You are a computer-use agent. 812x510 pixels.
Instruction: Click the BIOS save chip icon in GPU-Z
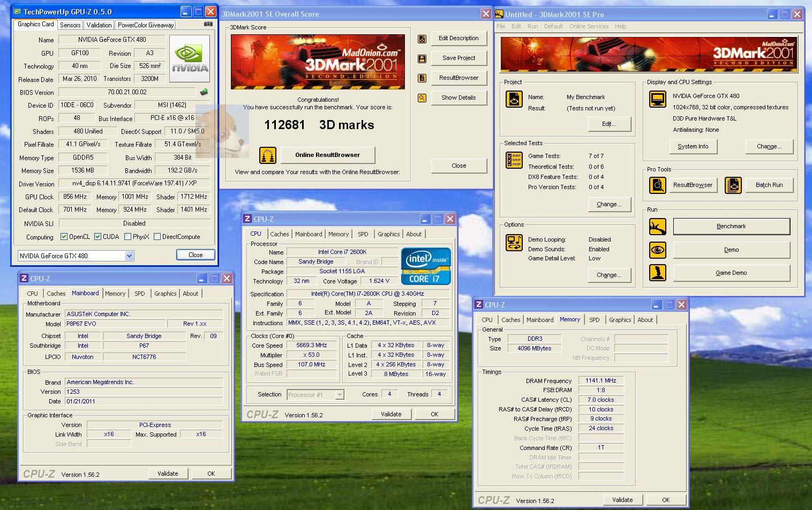click(204, 92)
